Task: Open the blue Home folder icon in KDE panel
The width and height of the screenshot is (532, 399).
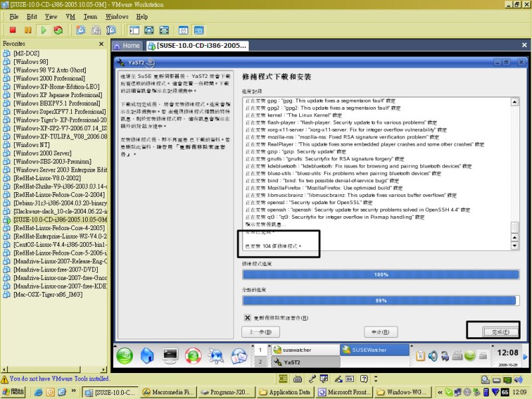Action: pos(147,356)
